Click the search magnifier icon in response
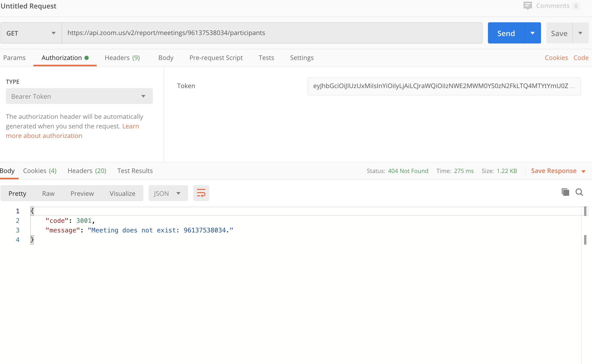 579,192
